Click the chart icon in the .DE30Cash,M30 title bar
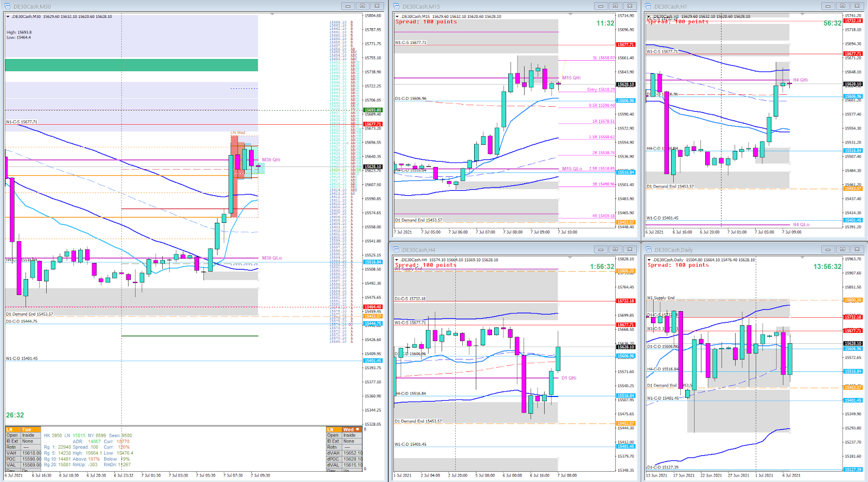 click(x=8, y=6)
